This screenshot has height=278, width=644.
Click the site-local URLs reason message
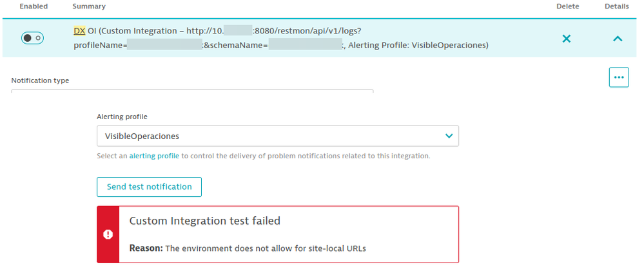pos(266,248)
